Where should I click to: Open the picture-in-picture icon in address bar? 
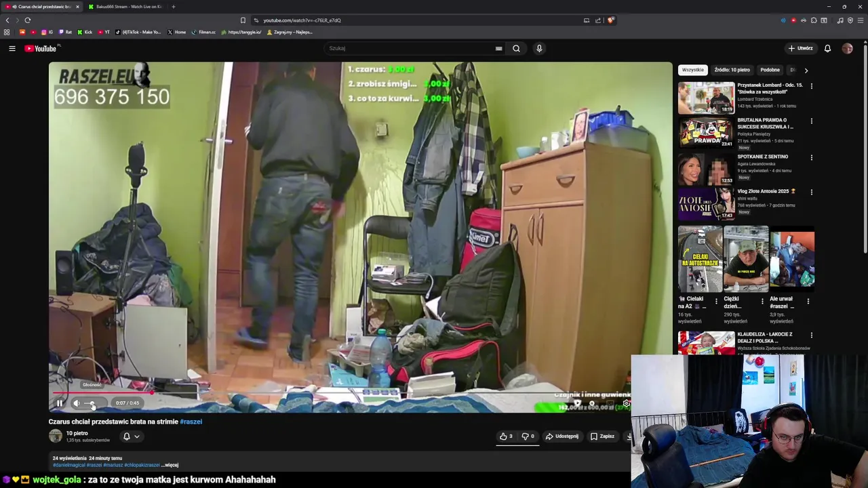coord(587,20)
